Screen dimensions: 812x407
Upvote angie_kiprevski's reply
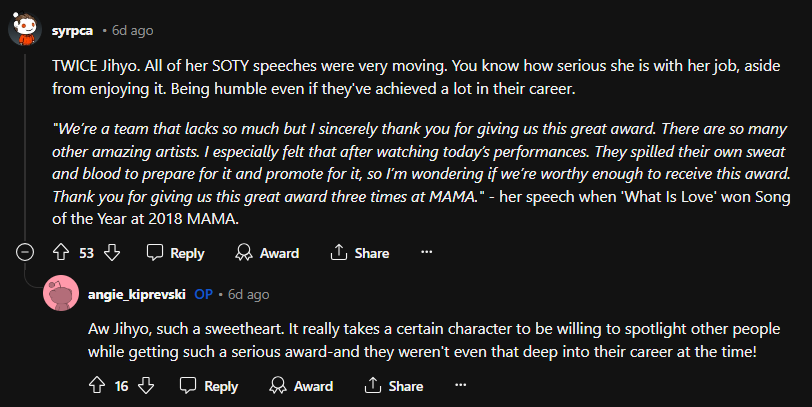(x=97, y=385)
